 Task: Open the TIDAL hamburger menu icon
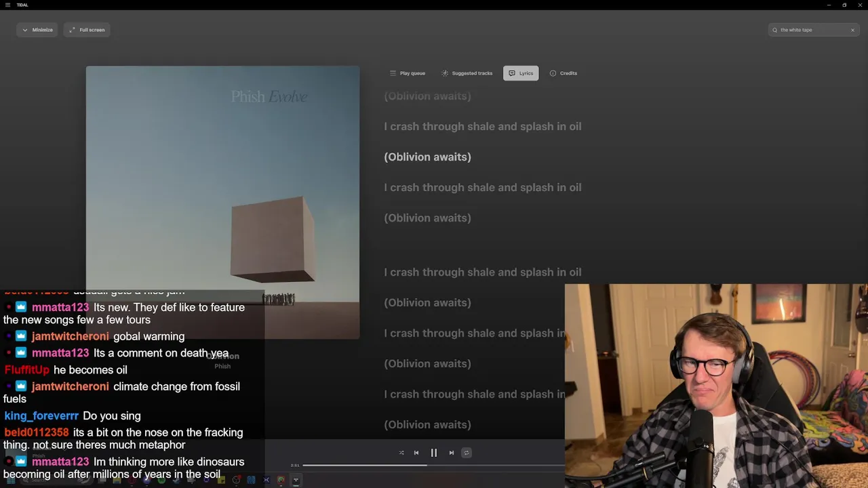(x=7, y=5)
